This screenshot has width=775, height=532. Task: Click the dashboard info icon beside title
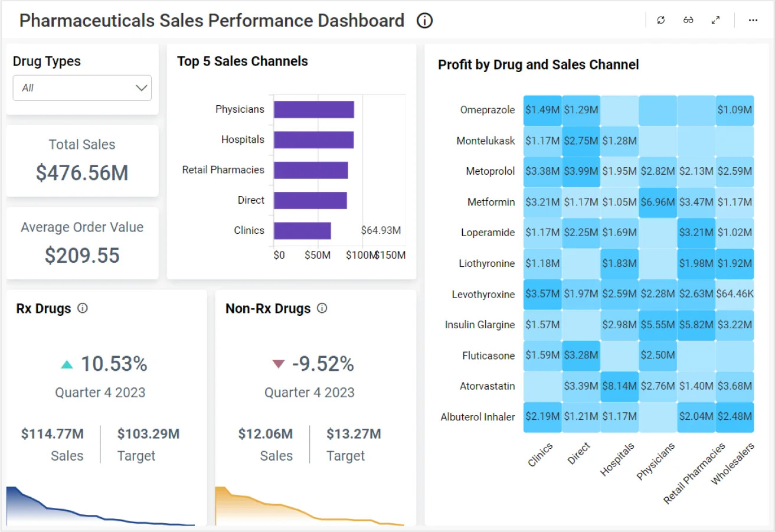point(424,21)
